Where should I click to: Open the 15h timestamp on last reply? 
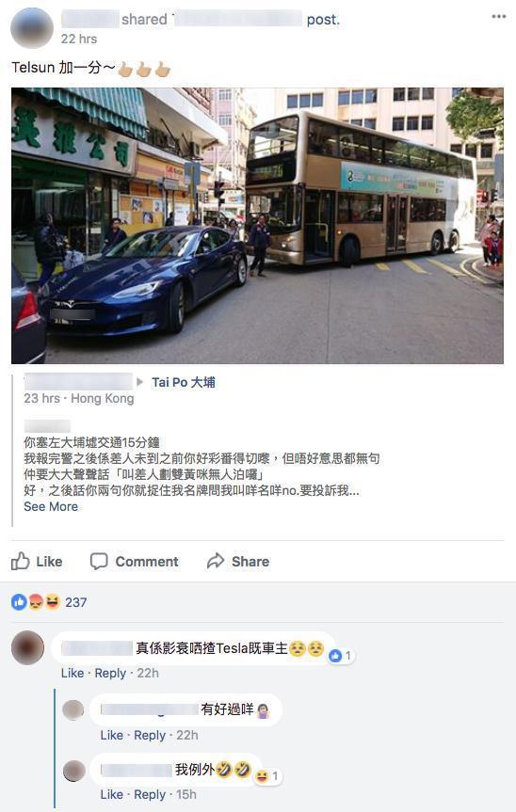[x=186, y=794]
